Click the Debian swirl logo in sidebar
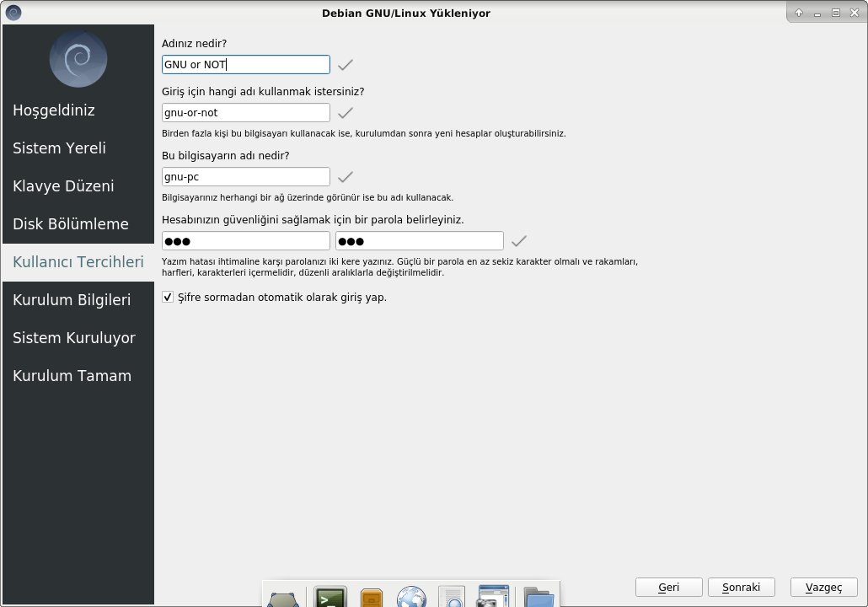Image resolution: width=868 pixels, height=607 pixels. tap(78, 59)
